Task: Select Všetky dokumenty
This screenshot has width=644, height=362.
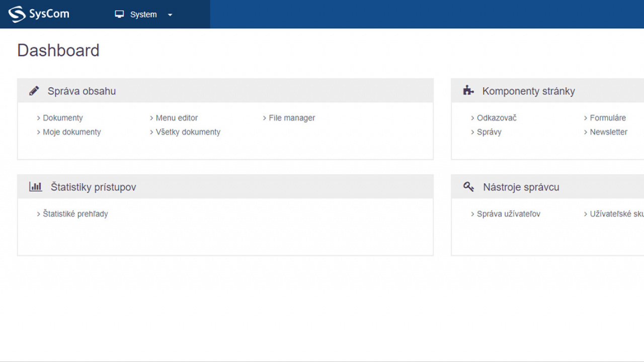Action: (x=188, y=132)
